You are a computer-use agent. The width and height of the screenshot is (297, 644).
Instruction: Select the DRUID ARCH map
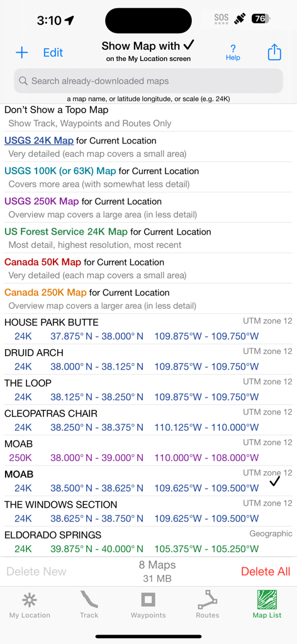click(x=148, y=359)
